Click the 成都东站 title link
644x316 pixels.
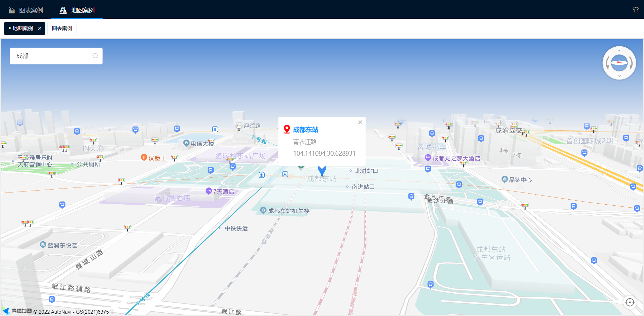tap(306, 130)
